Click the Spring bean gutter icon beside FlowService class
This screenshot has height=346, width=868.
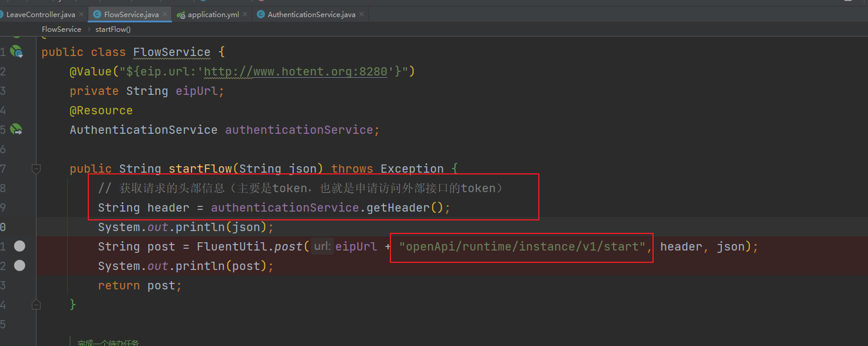tap(16, 52)
